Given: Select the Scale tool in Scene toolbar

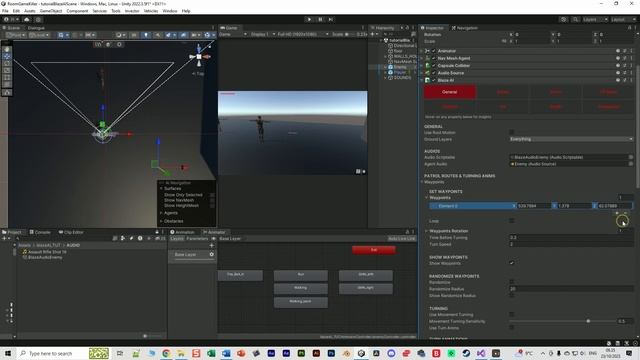Looking at the screenshot, I should [7, 70].
